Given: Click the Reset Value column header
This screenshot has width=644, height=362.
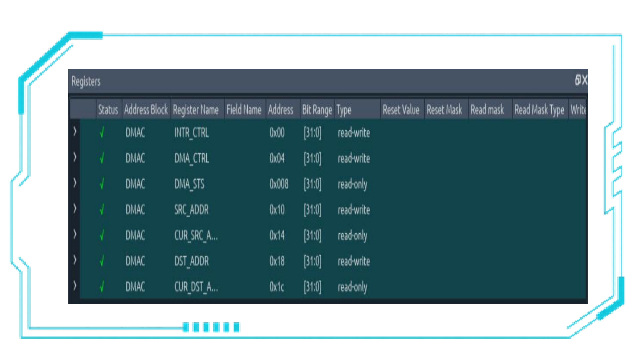Looking at the screenshot, I should (x=402, y=109).
